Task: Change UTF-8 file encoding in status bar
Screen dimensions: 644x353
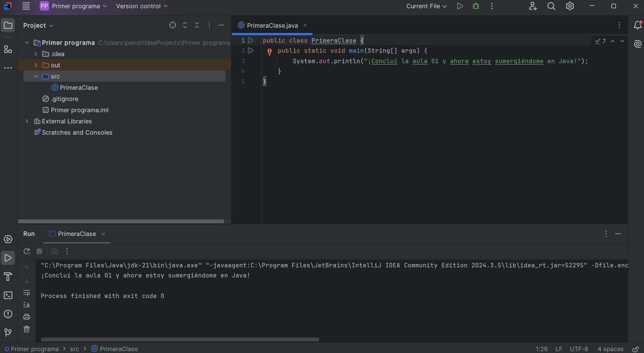Action: tap(579, 349)
